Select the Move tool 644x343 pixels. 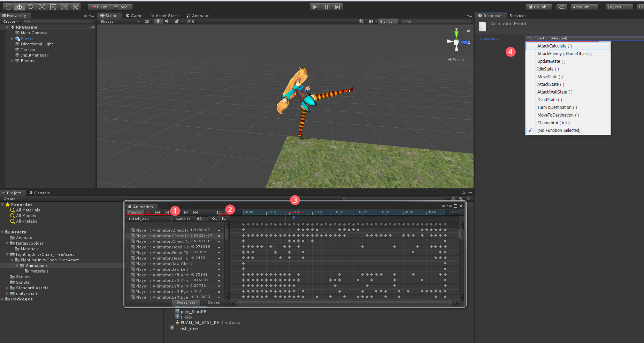[x=20, y=7]
